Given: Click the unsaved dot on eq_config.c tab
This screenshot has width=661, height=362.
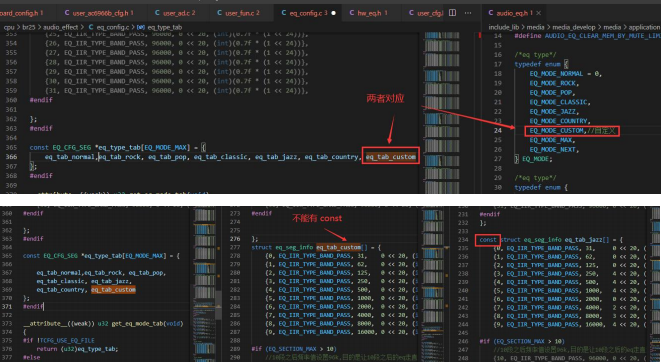Looking at the screenshot, I should click(x=333, y=13).
